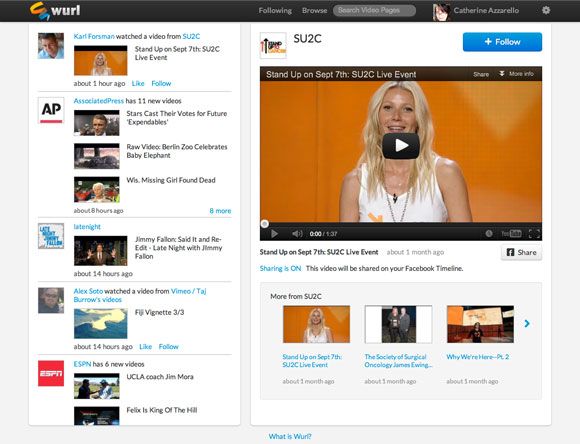Click 'Why We're Here--Pt. 2' link title

[478, 357]
